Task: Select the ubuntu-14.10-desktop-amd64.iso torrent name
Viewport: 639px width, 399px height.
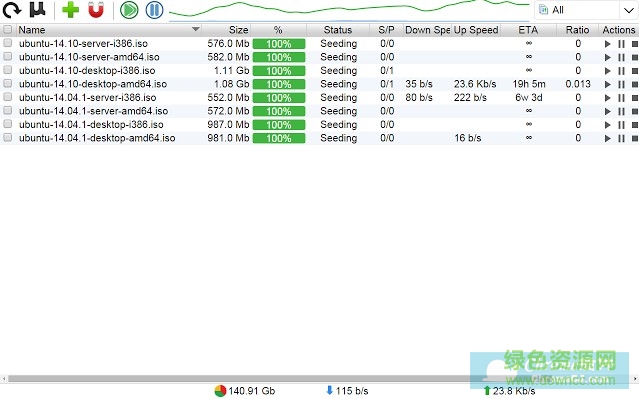Action: [93, 84]
